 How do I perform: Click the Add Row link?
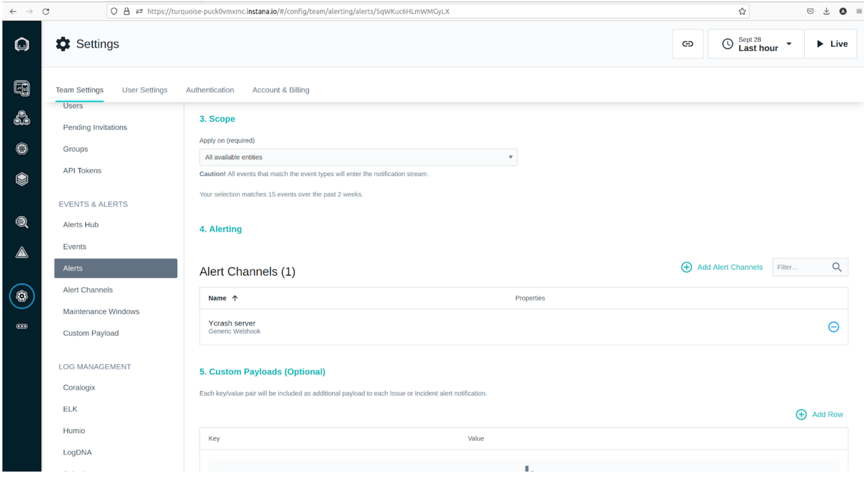[828, 414]
